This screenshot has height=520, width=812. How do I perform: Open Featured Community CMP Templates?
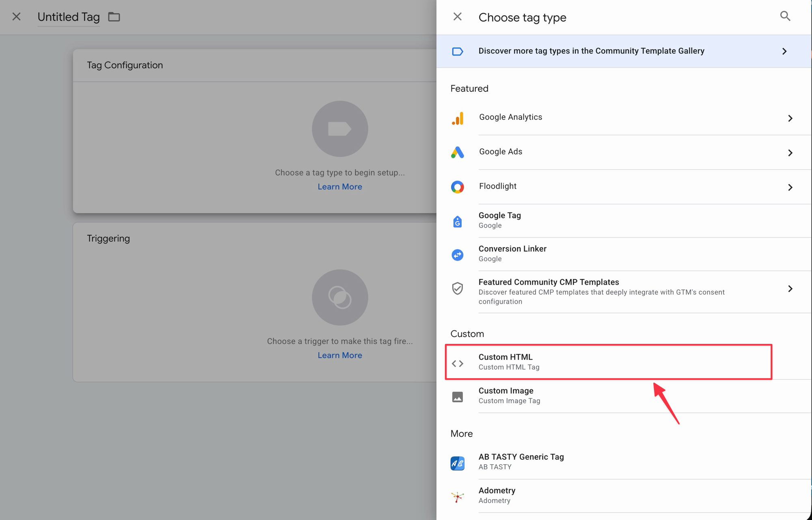pyautogui.click(x=624, y=292)
